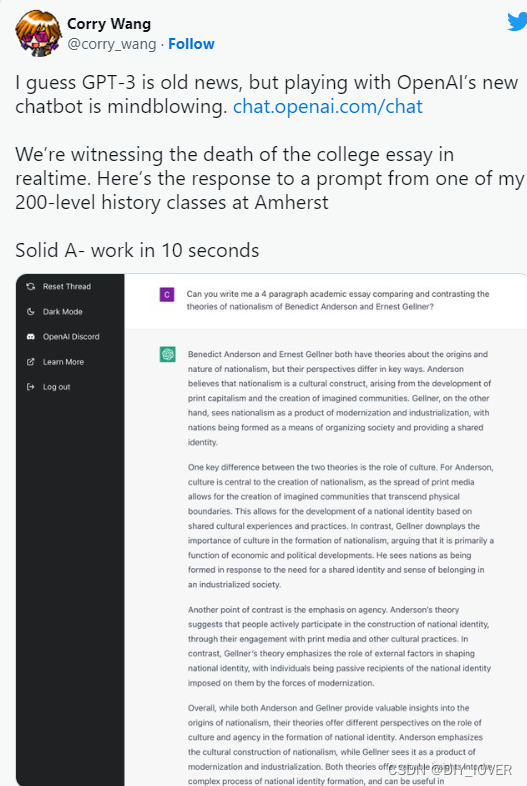
Task: Open the embedded ChatGPT screenshot image
Action: tap(271, 530)
